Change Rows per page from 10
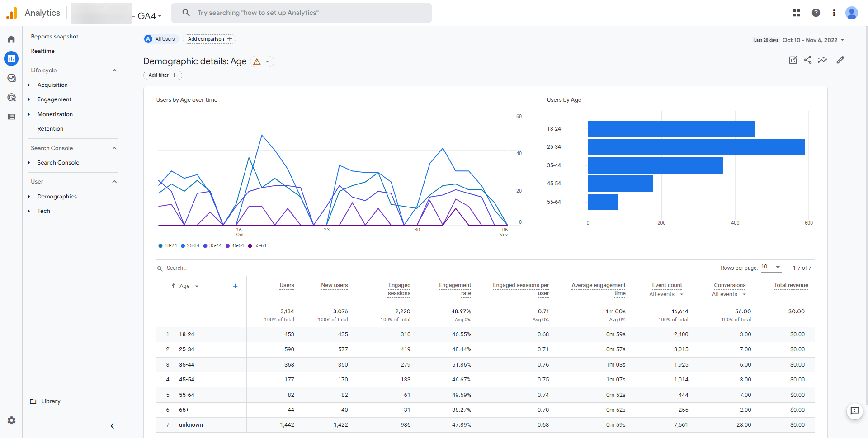This screenshot has width=868, height=438. [771, 267]
